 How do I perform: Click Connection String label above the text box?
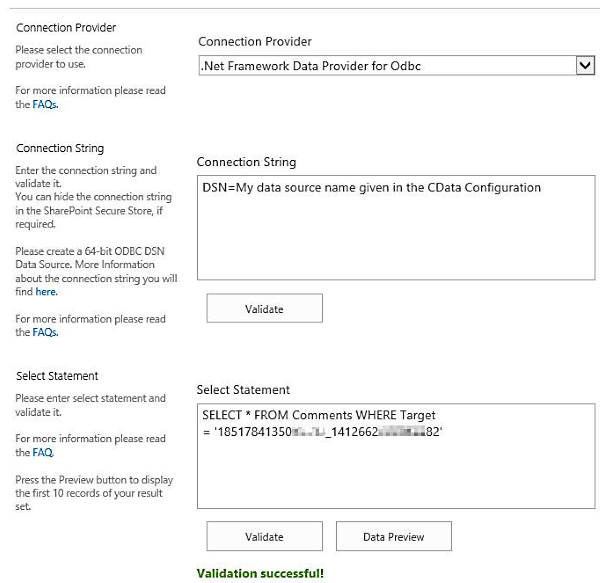click(246, 162)
